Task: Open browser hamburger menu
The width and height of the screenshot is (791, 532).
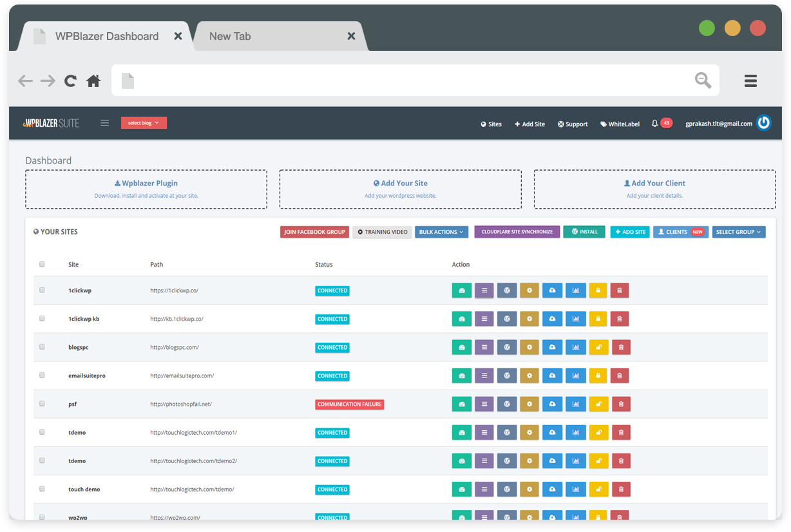Action: pyautogui.click(x=750, y=81)
